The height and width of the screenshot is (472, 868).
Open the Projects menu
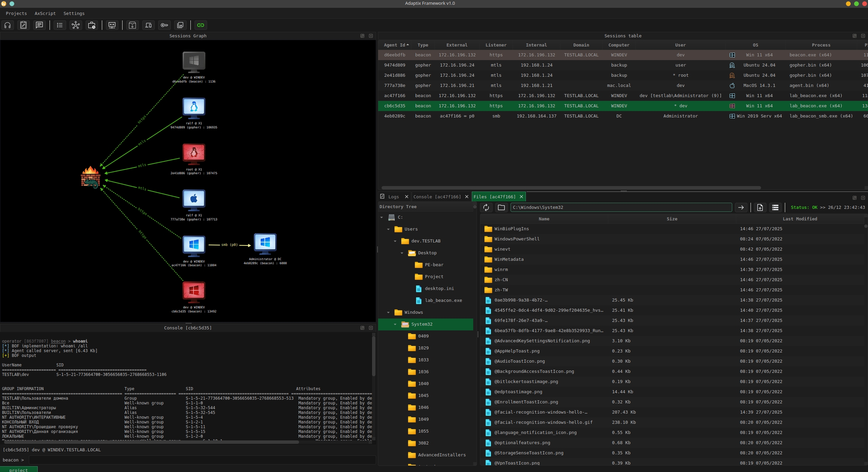tap(16, 13)
